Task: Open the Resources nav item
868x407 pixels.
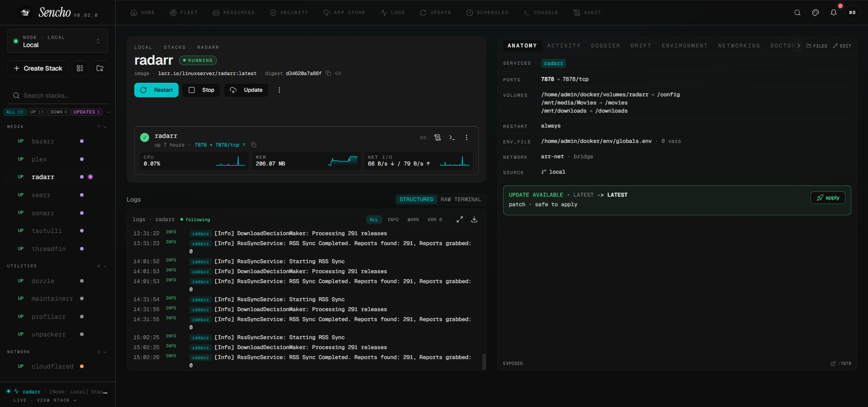Action: tap(234, 13)
